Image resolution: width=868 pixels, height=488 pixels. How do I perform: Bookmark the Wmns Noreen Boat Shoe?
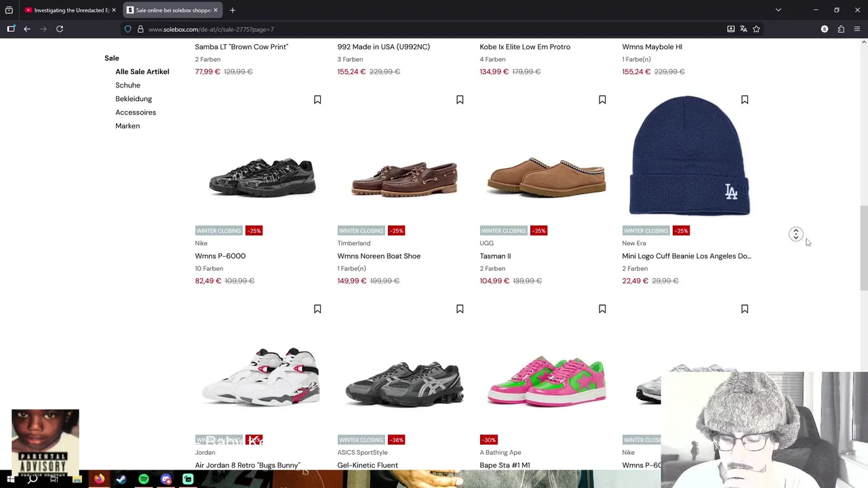tap(460, 100)
